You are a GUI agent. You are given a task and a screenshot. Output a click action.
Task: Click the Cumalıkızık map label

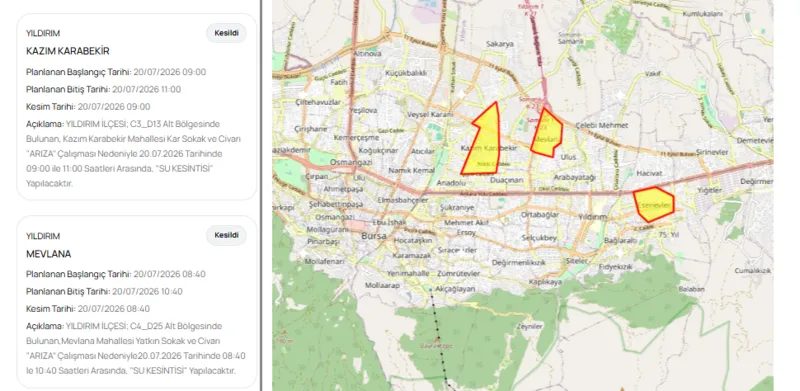tap(752, 271)
